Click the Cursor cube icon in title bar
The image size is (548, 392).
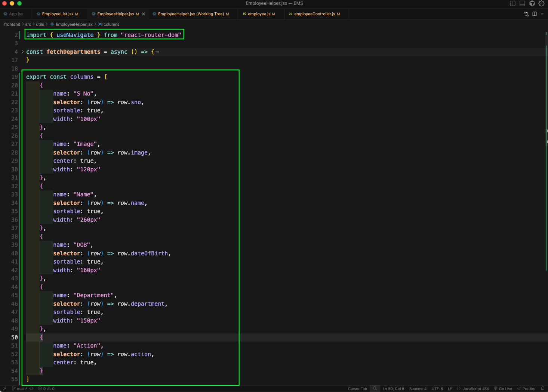[532, 3]
